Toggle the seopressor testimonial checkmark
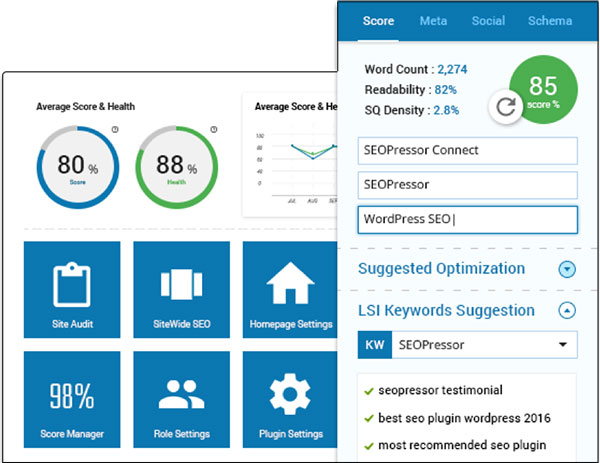Image resolution: width=600 pixels, height=463 pixels. tap(368, 391)
